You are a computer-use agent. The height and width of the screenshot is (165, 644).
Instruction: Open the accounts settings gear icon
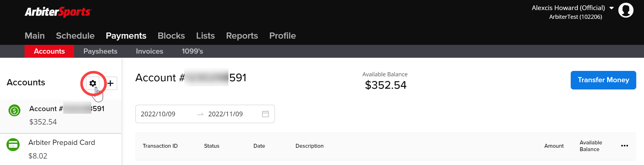pyautogui.click(x=93, y=83)
